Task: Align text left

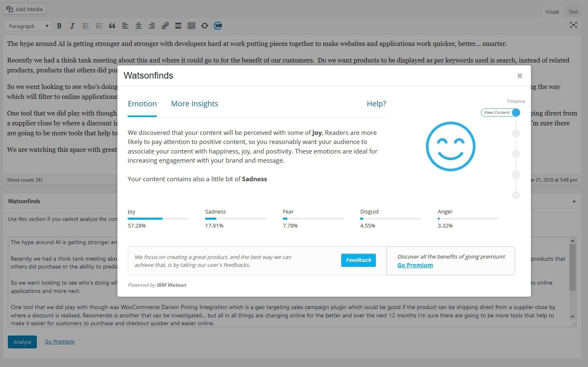Action: pos(125,26)
